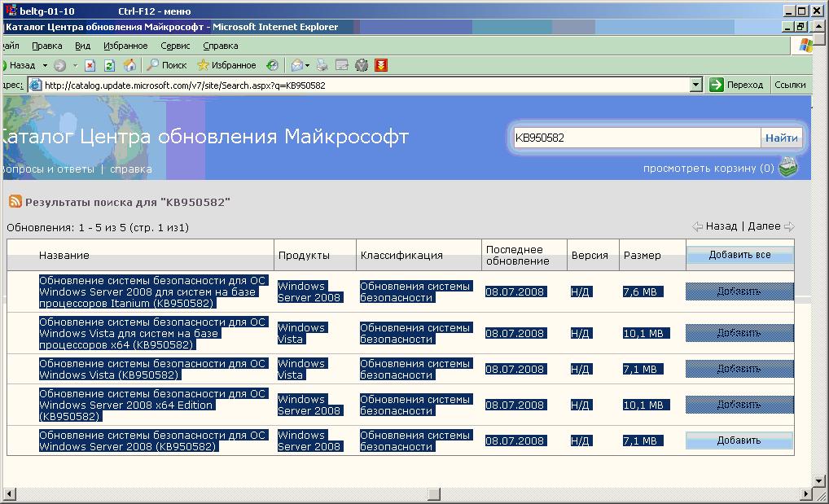Open the Itanium Windows Server 2008 update link
The height and width of the screenshot is (504, 829).
pyautogui.click(x=153, y=292)
